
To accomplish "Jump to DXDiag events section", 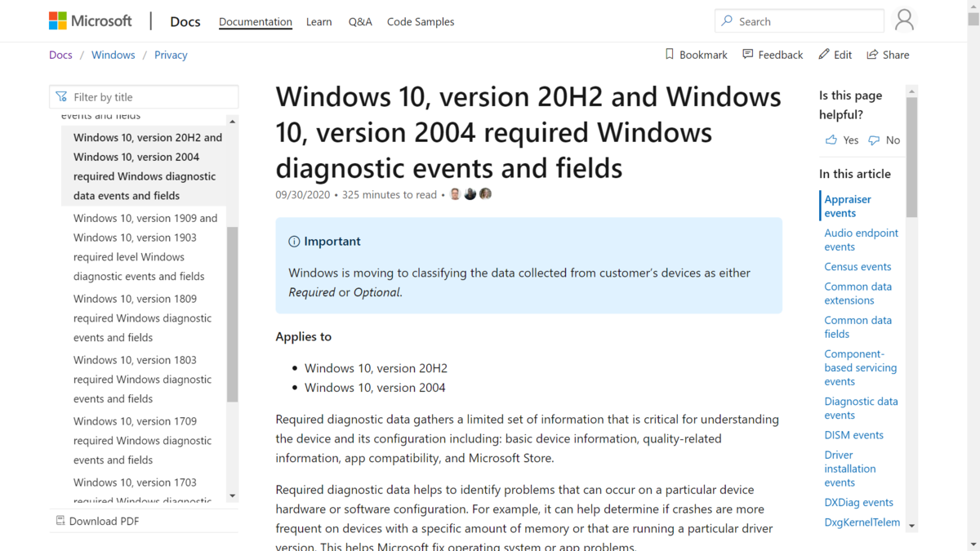I will [x=858, y=503].
